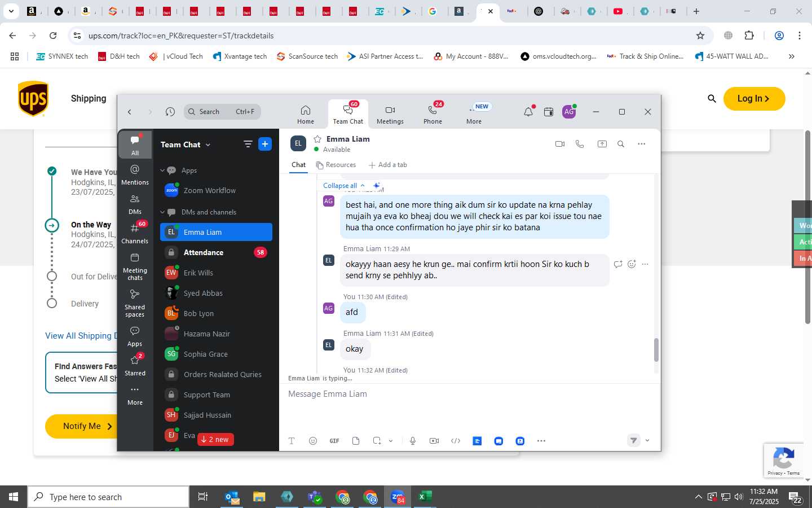
Task: Switch to the Meetings tab in Zoom
Action: click(390, 115)
